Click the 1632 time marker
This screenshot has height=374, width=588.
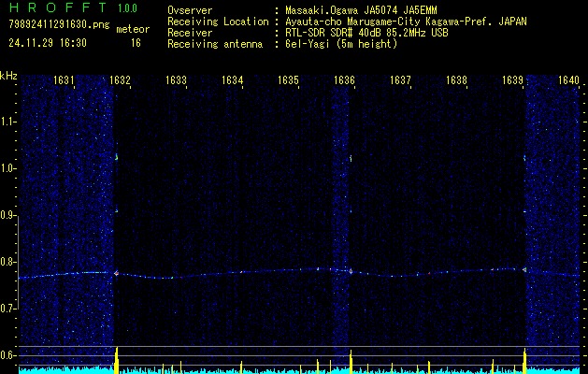coord(120,81)
